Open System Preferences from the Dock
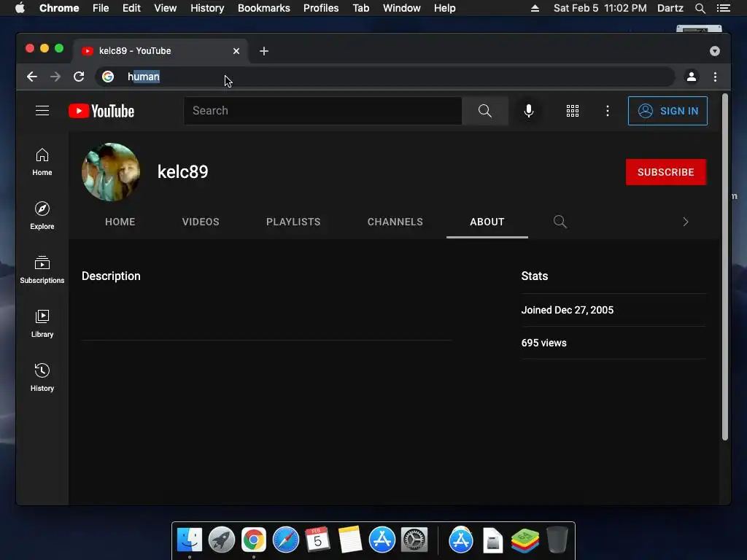This screenshot has height=560, width=747. [414, 540]
